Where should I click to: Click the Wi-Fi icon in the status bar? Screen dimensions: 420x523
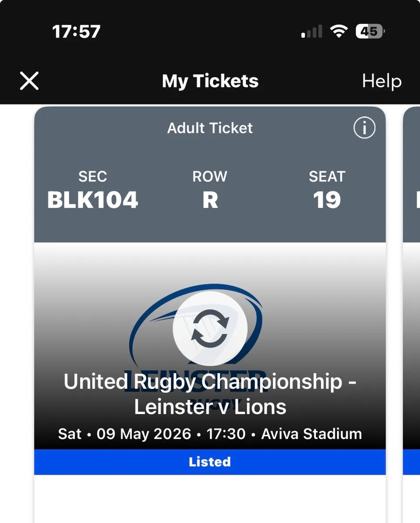coord(340,31)
